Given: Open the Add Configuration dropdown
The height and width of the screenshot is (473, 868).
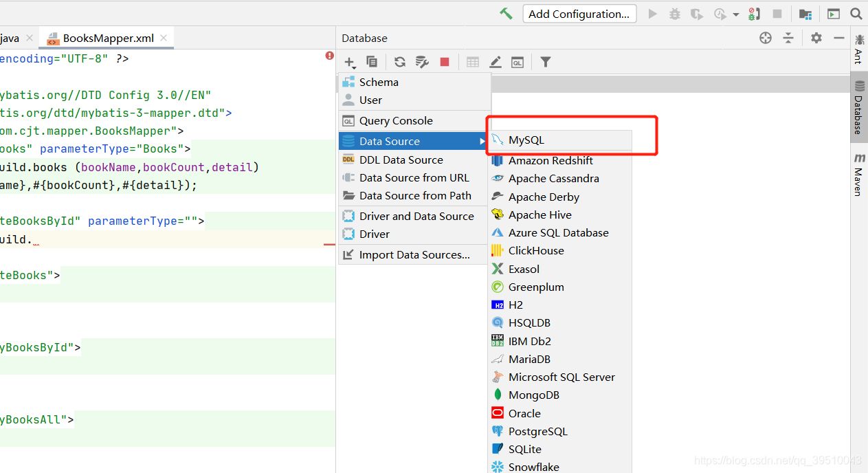Looking at the screenshot, I should pos(579,14).
